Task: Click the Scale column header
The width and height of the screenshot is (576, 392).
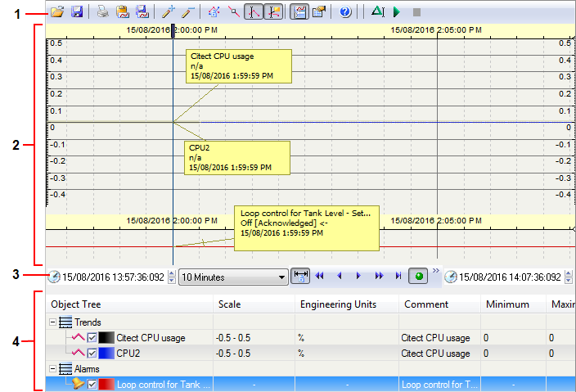Action: click(229, 304)
